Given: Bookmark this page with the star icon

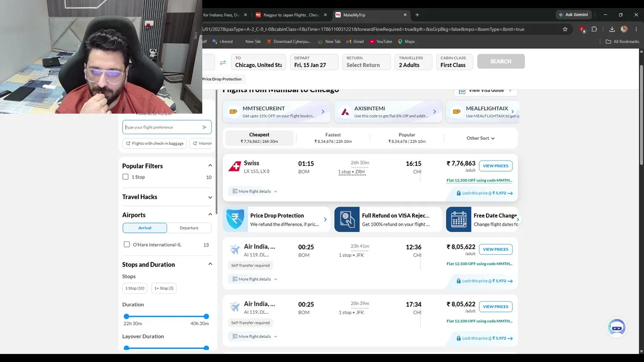Looking at the screenshot, I should tap(565, 29).
